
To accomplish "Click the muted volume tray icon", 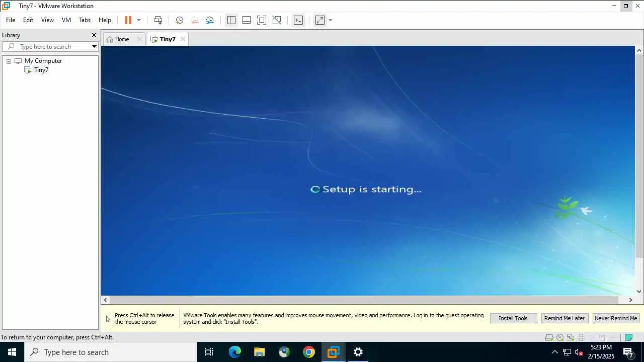I will 579,352.
